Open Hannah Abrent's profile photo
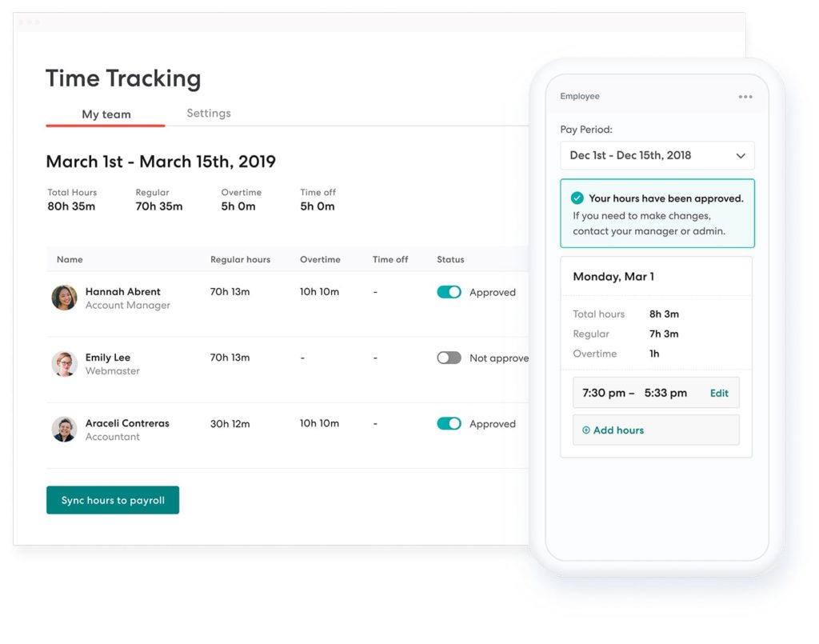The width and height of the screenshot is (819, 644). coord(64,298)
